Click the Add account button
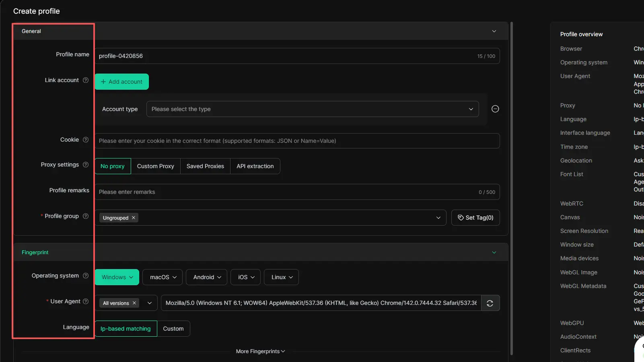 [122, 82]
